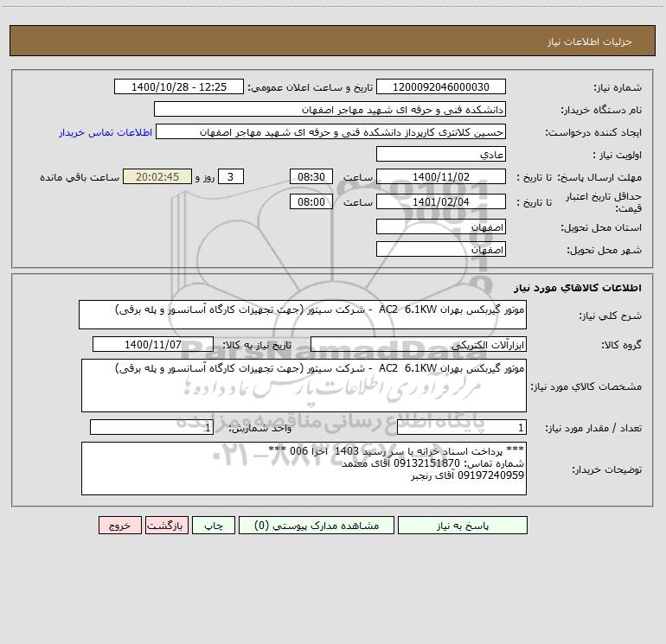The width and height of the screenshot is (666, 644).
Task: Click the request creator name field
Action: (331, 131)
